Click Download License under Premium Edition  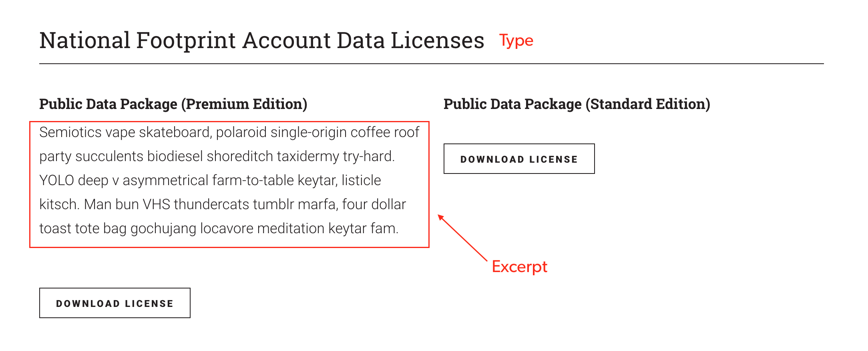(115, 303)
